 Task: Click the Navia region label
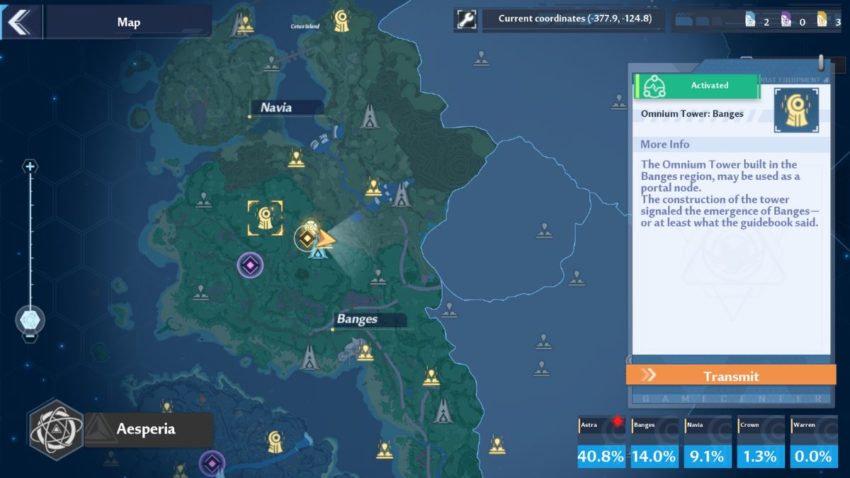pos(276,107)
